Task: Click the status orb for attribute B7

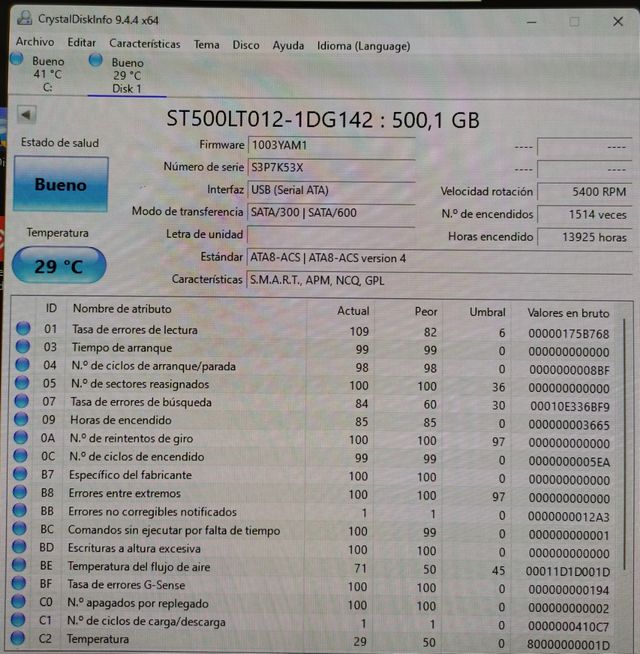Action: 20,474
